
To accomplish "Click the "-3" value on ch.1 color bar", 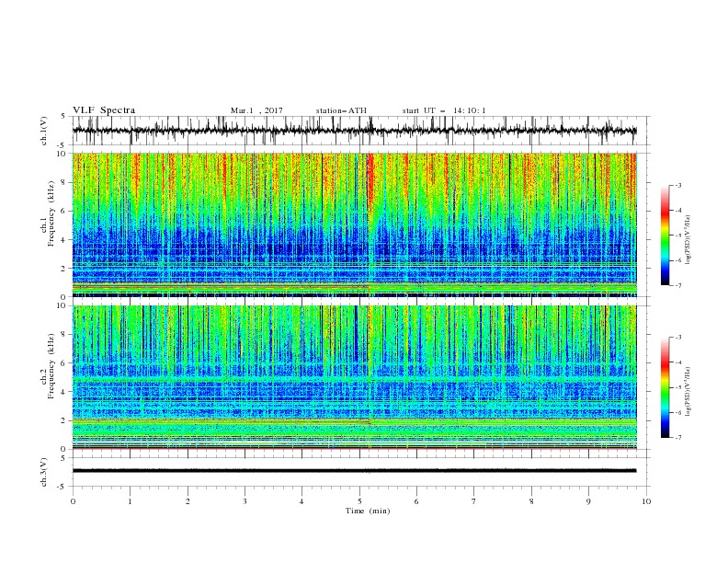I will 678,185.
